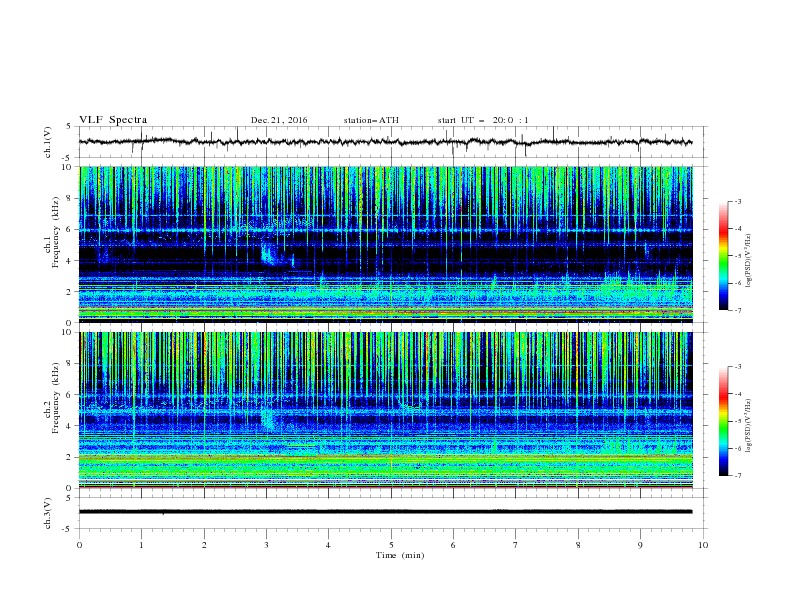The image size is (792, 612).
Task: Click the "5" voltage tick on the ch.1(V) axis
Action: tap(69, 127)
